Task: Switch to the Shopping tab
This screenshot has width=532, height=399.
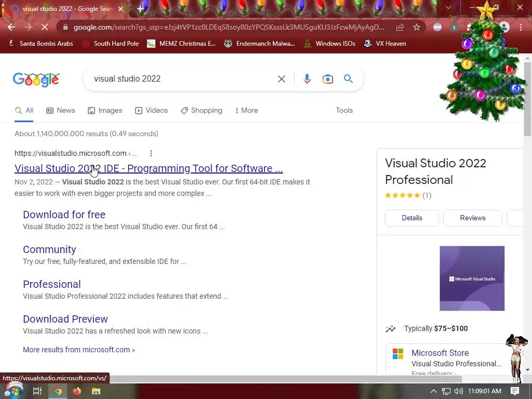Action: (202, 111)
